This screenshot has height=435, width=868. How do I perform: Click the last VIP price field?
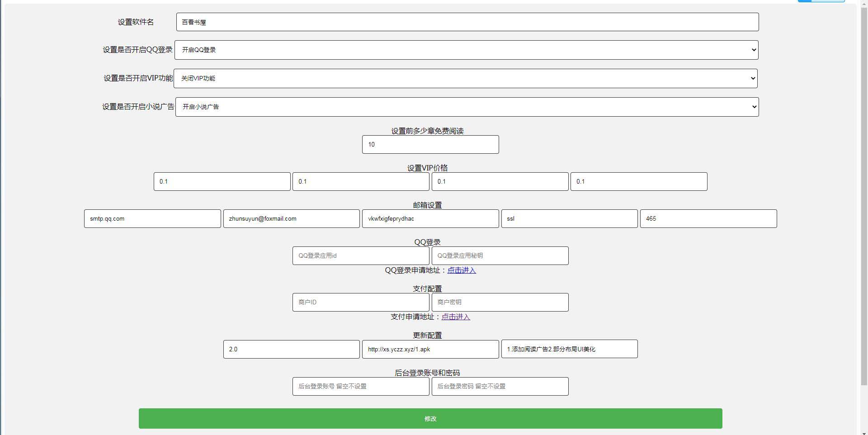pyautogui.click(x=638, y=181)
